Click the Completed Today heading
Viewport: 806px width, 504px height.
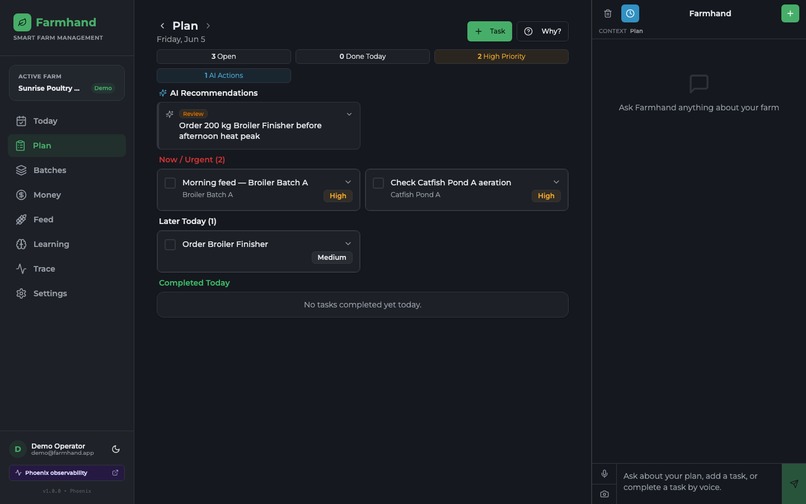(x=194, y=283)
